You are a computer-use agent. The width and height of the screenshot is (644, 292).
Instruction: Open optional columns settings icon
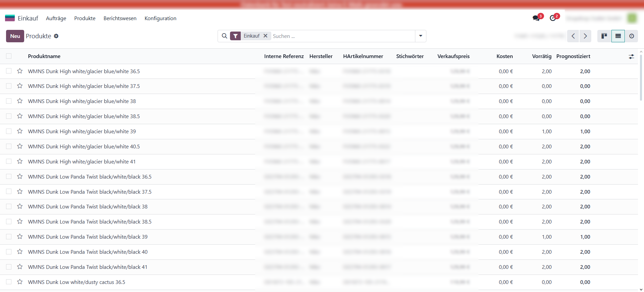[631, 57]
